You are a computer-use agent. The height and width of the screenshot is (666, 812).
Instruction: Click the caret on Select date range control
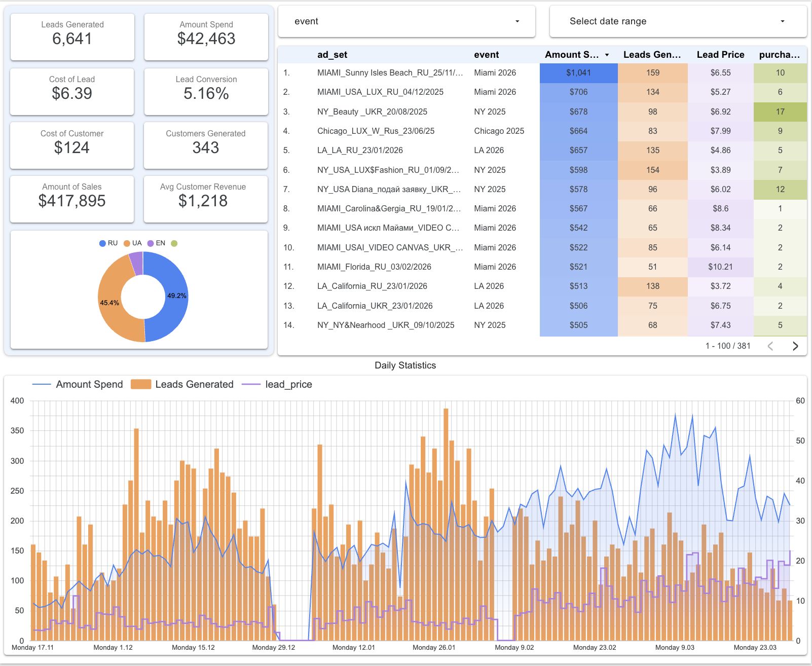[x=783, y=21]
